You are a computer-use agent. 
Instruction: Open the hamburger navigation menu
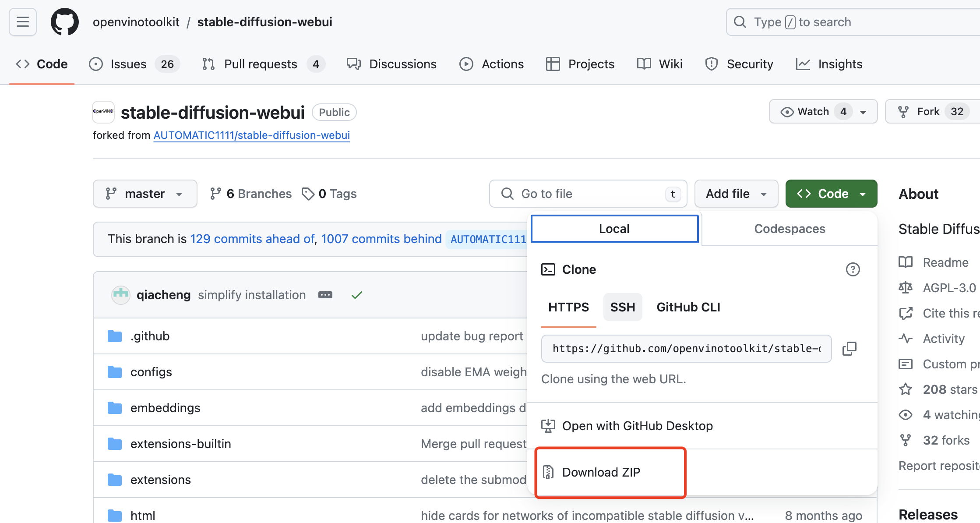point(23,22)
